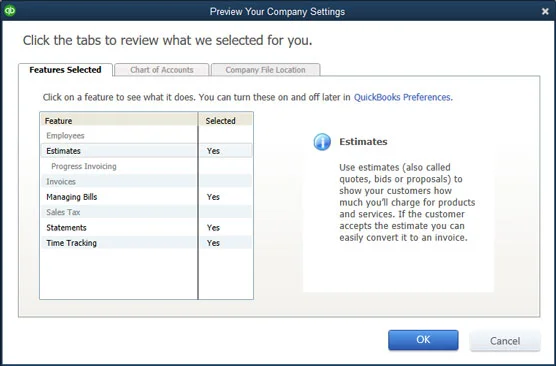The height and width of the screenshot is (366, 556).
Task: Click the Selected column header
Action: click(x=226, y=121)
